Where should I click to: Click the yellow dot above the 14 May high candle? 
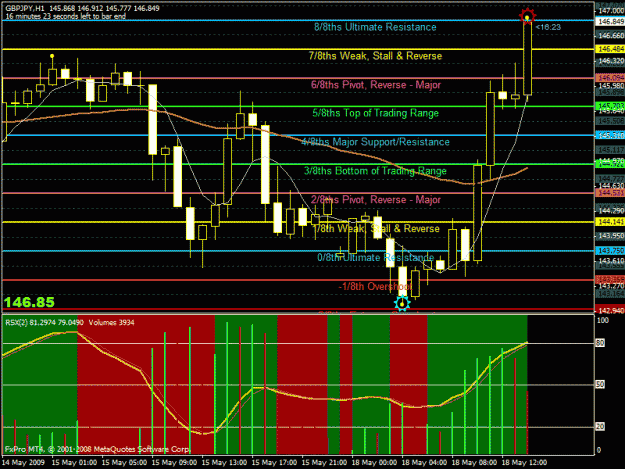52,56
